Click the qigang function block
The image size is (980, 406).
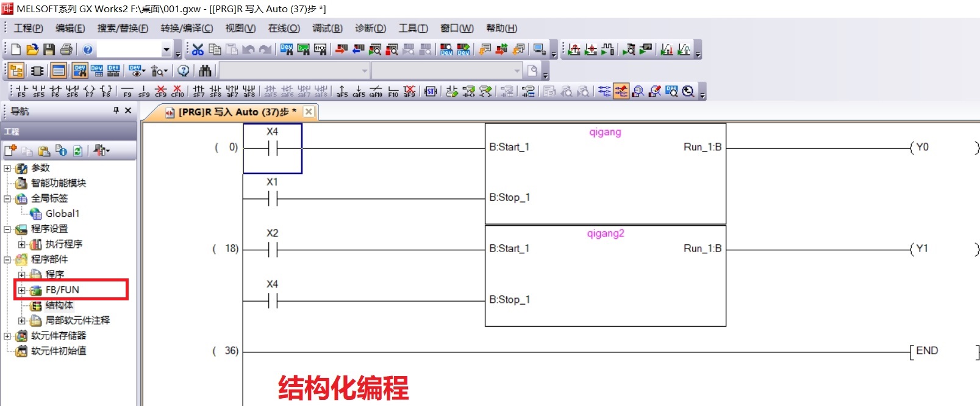coord(605,174)
